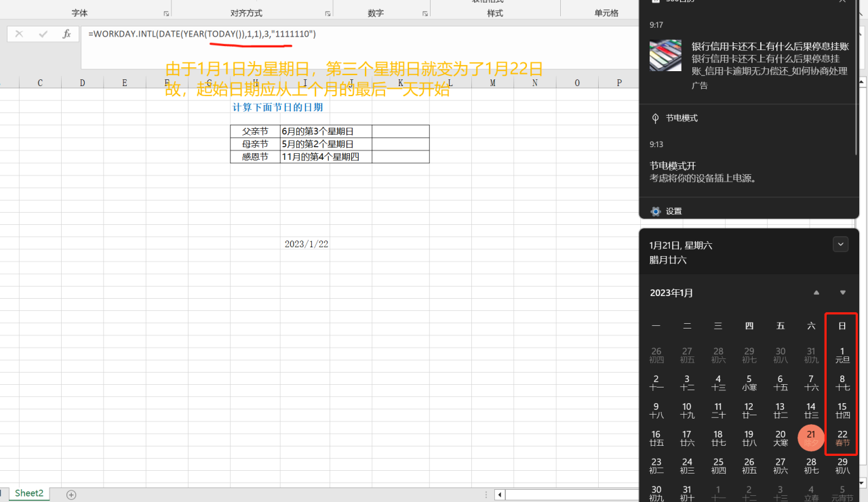Select column N header
Image resolution: width=868 pixels, height=502 pixels.
(x=535, y=83)
